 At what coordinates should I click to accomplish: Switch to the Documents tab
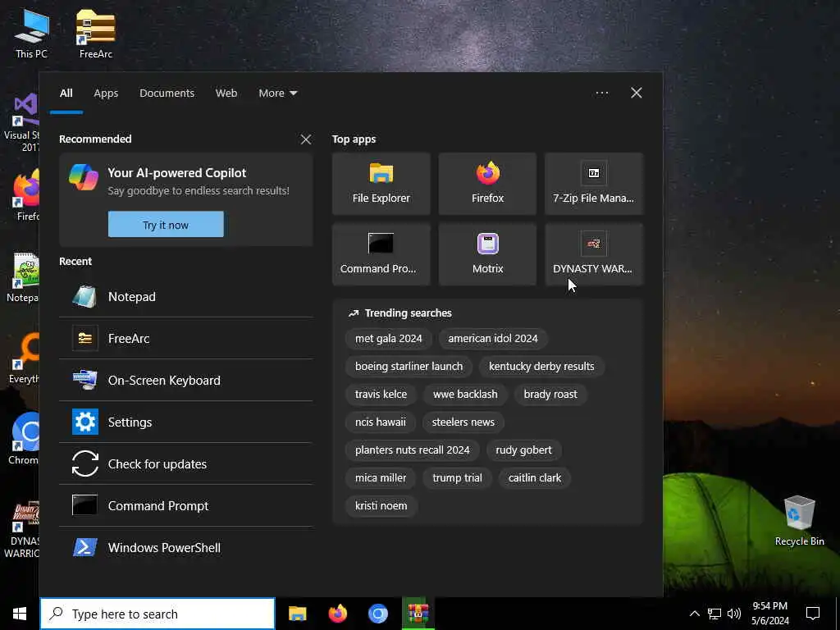coord(167,94)
